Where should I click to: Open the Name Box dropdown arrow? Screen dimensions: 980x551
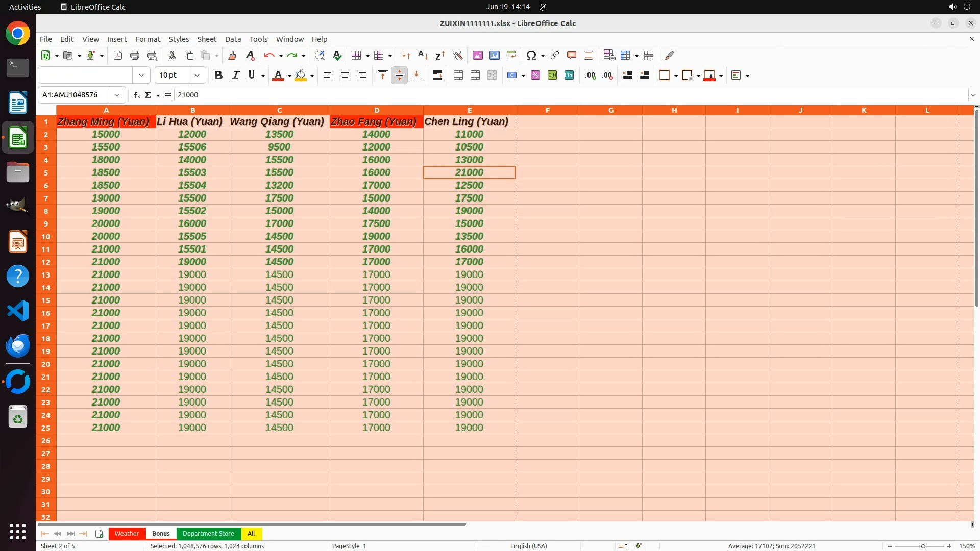click(117, 95)
